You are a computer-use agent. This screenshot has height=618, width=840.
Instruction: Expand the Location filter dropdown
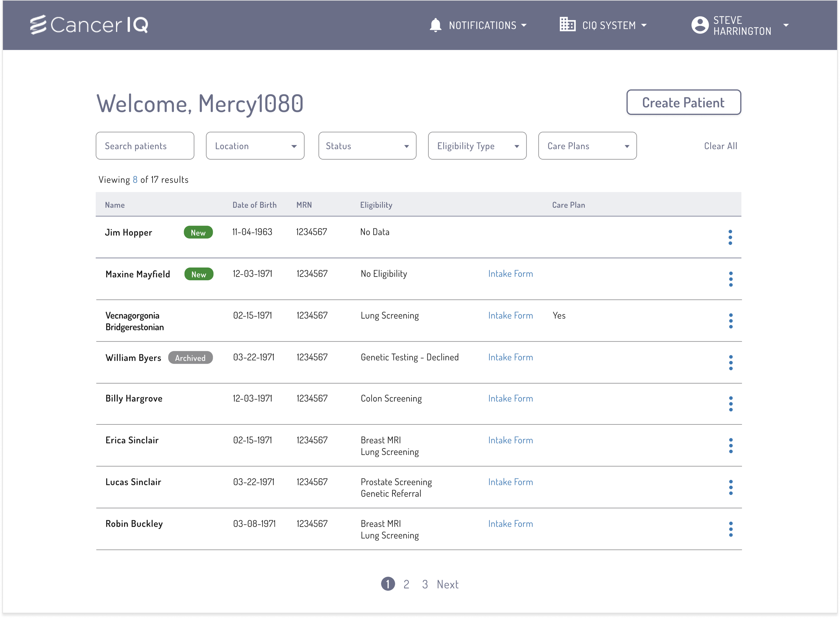point(255,146)
